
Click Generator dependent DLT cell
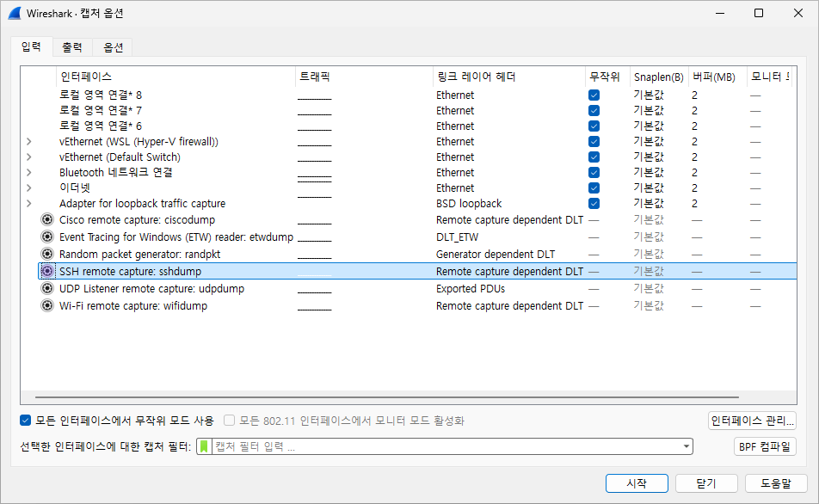[x=496, y=255]
